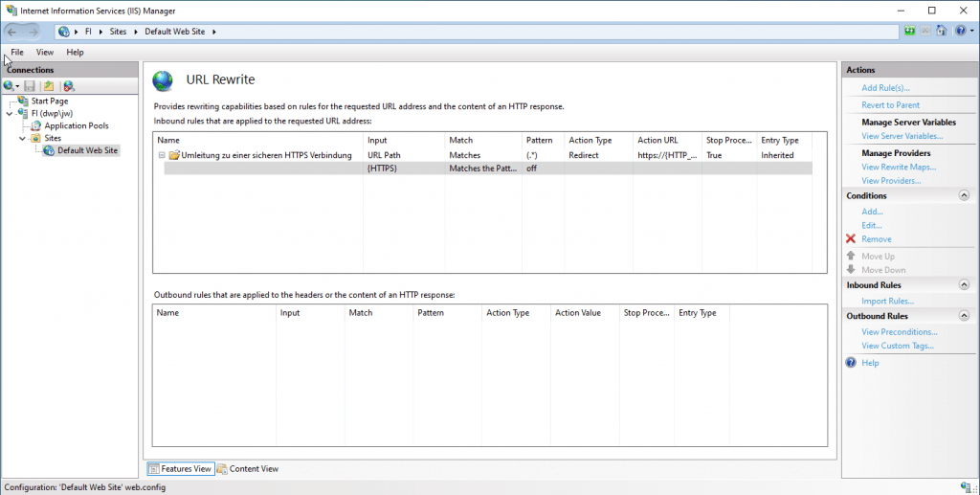Open the Help menu
Viewport: 980px width, 495px height.
click(75, 53)
